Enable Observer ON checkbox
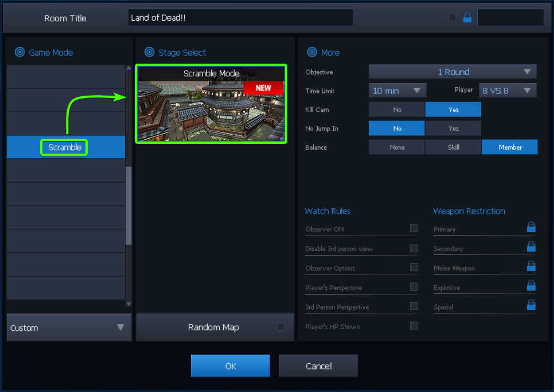 coord(413,228)
